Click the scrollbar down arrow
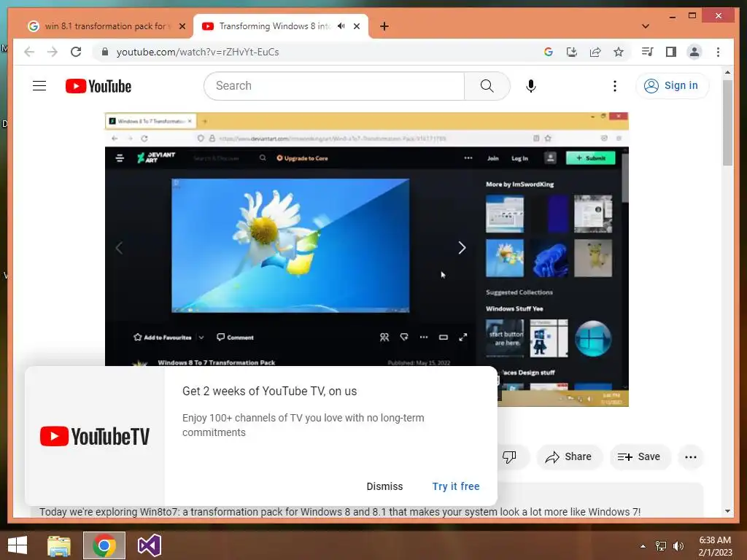Viewport: 747px width, 560px height. point(727,511)
